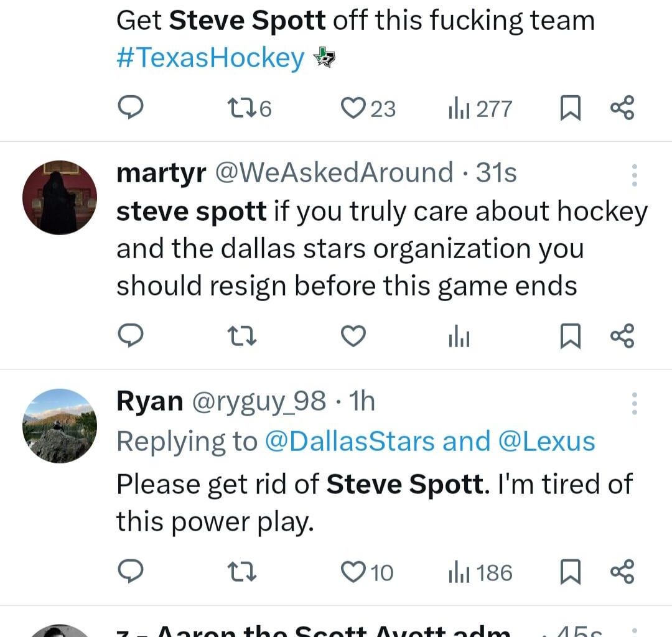Reply to Ryan's power play tweet
The height and width of the screenshot is (637, 672).
(131, 572)
